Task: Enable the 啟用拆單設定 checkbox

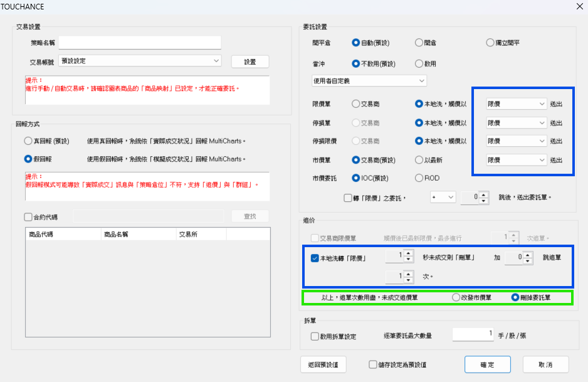Action: (315, 336)
